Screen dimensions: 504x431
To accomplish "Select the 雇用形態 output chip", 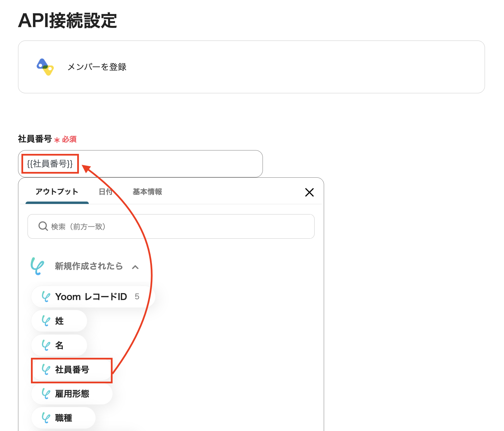I will (x=72, y=394).
